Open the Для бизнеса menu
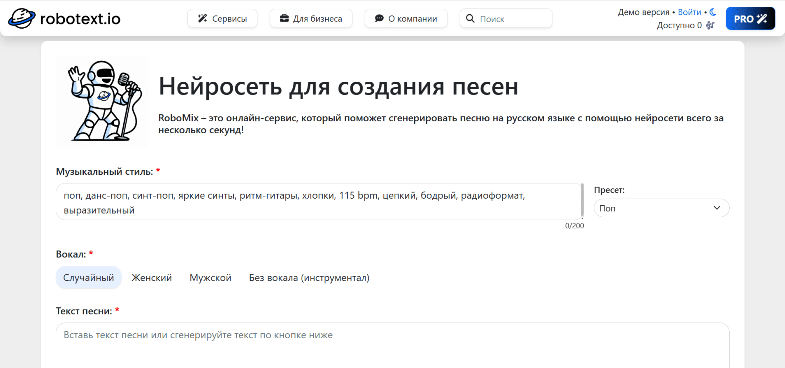 click(311, 19)
